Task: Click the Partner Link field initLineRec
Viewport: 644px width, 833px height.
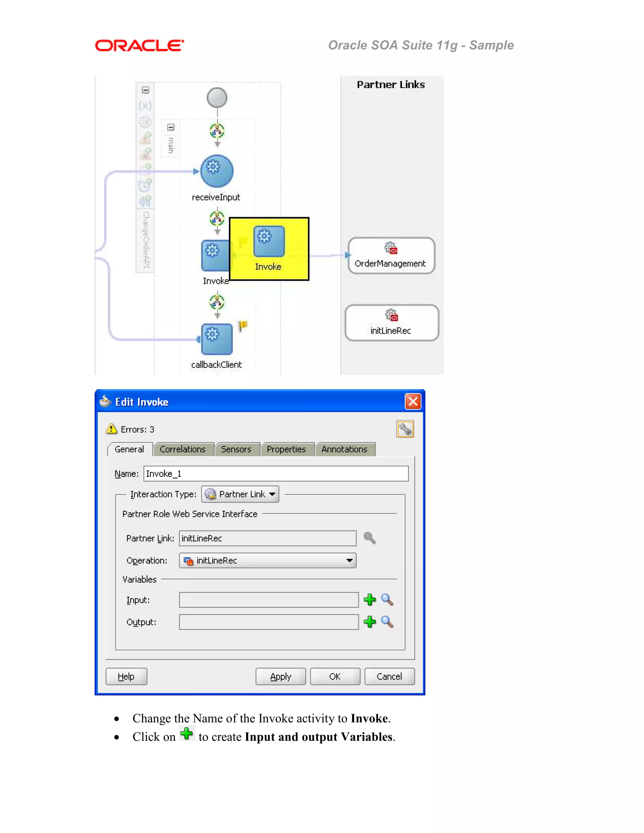Action: (268, 538)
